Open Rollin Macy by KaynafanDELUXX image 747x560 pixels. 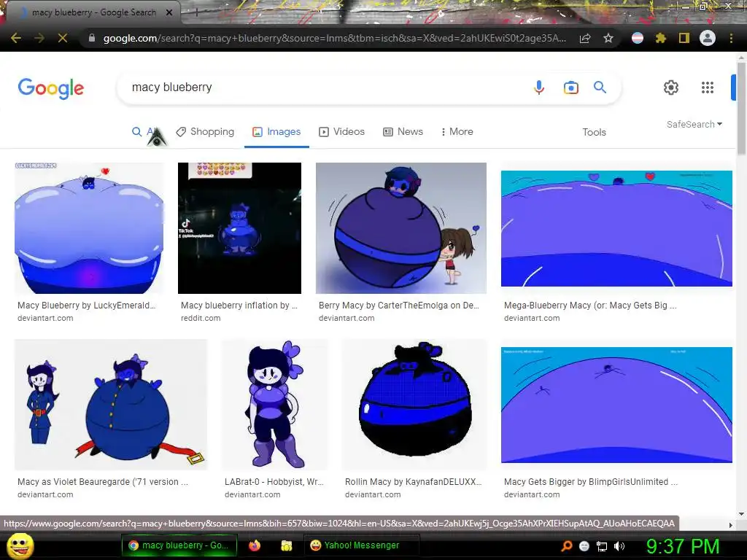[x=414, y=405]
